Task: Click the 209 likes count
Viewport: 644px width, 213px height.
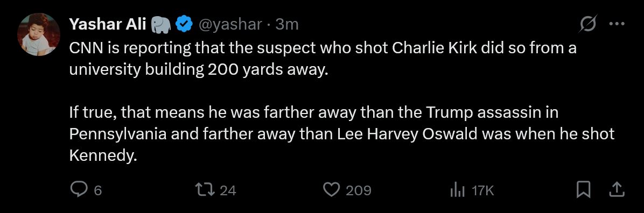Action: point(359,190)
